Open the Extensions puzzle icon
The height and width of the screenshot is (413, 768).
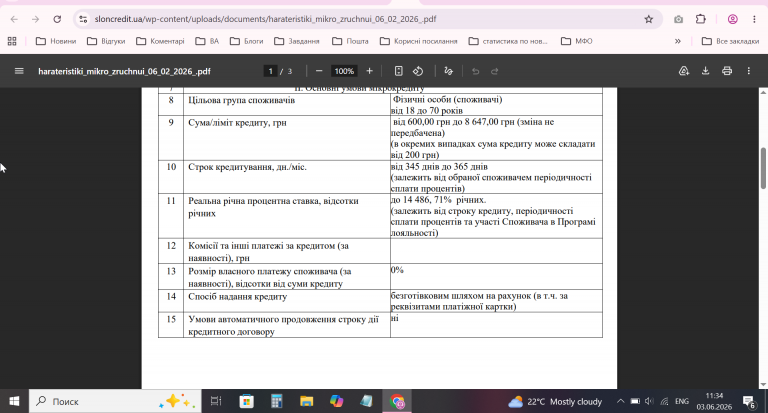pyautogui.click(x=701, y=19)
